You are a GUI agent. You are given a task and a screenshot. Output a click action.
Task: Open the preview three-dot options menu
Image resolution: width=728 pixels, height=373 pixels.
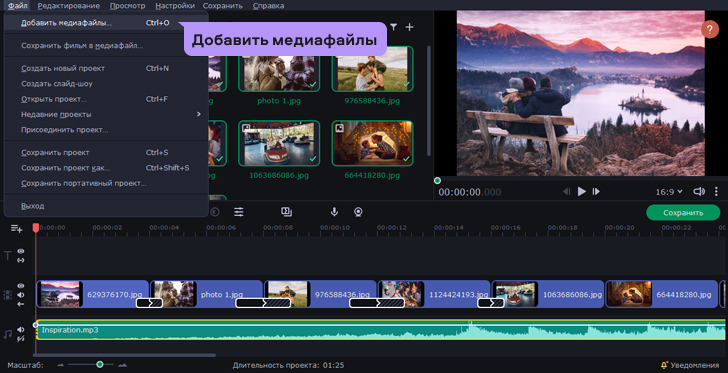pyautogui.click(x=716, y=191)
